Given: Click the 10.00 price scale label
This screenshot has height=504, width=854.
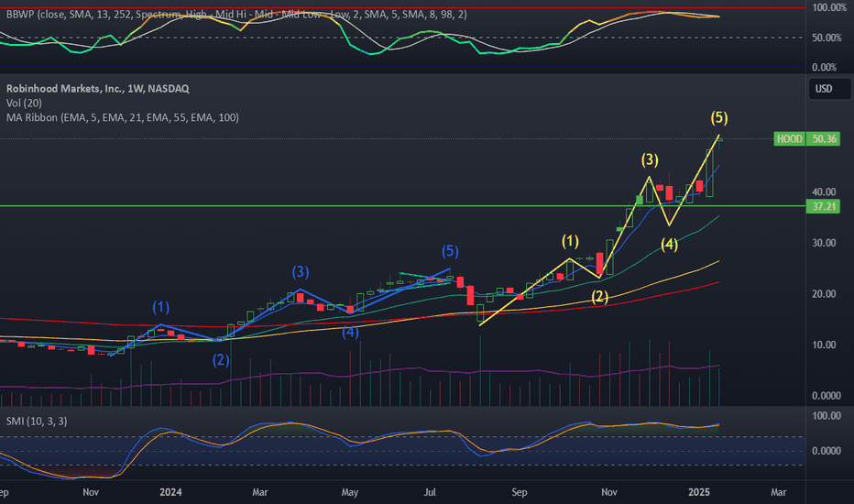Looking at the screenshot, I should pyautogui.click(x=824, y=345).
